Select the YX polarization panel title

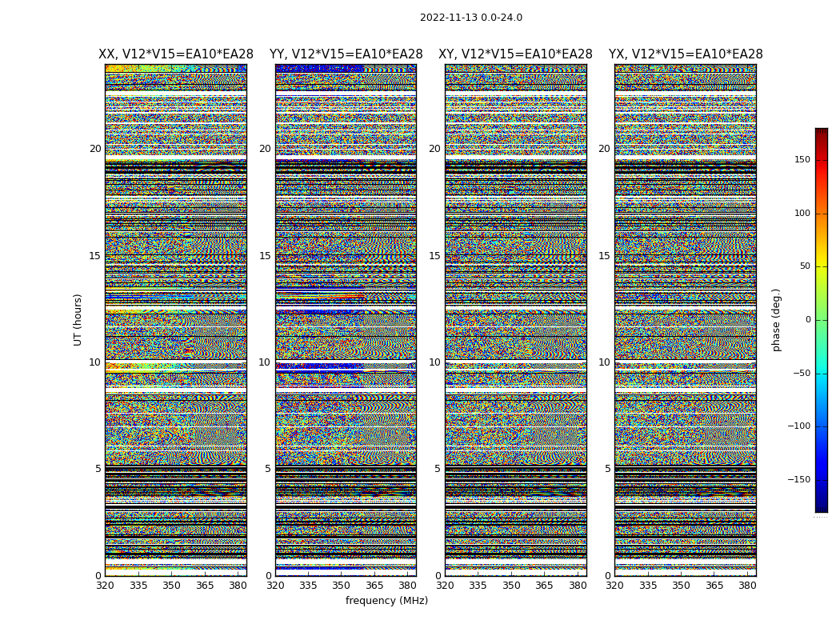pyautogui.click(x=686, y=54)
